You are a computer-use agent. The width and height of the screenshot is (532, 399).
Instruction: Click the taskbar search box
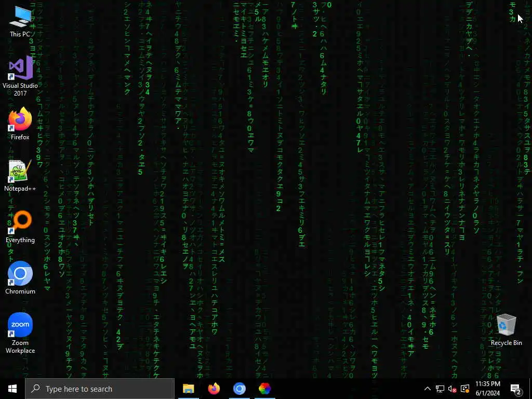click(x=100, y=389)
